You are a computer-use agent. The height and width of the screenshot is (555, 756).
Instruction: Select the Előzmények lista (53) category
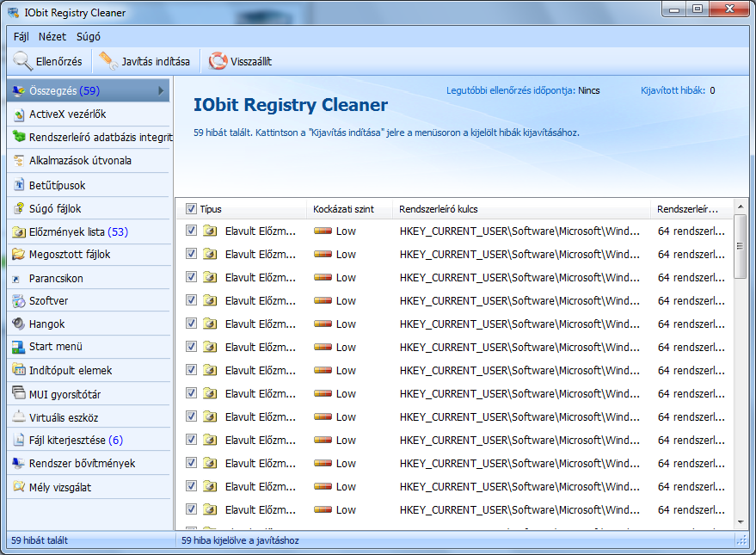click(89, 232)
